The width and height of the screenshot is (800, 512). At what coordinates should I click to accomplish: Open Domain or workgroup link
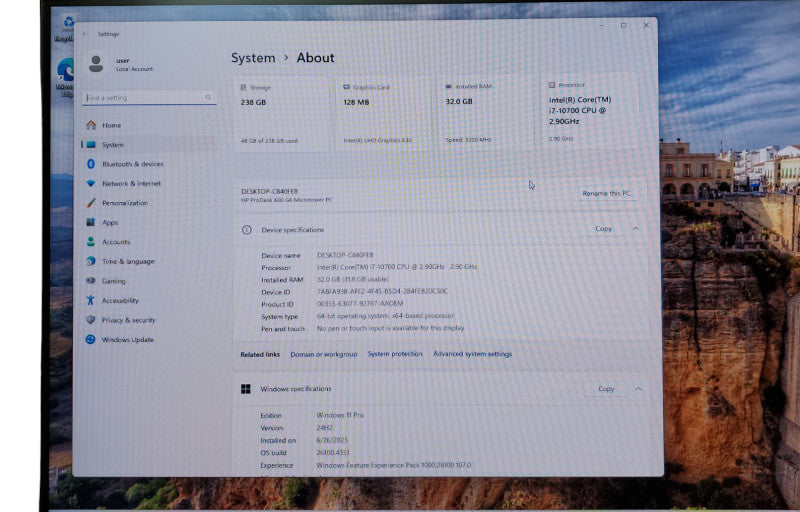pyautogui.click(x=323, y=354)
